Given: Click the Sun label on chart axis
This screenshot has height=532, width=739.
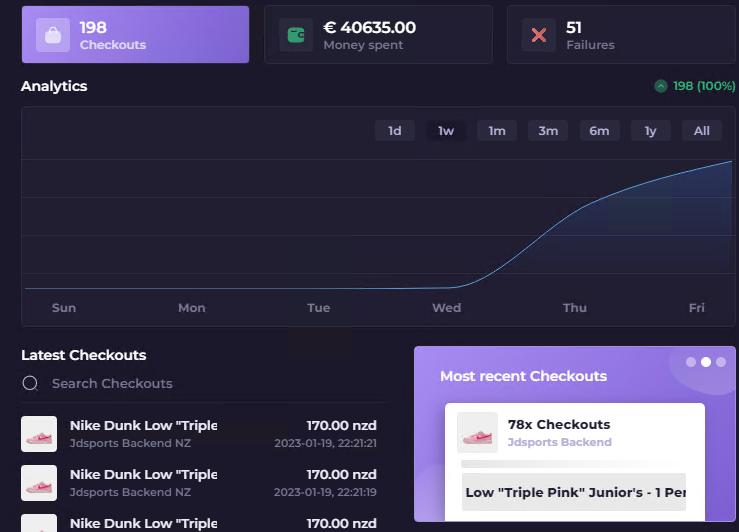Looking at the screenshot, I should click(x=64, y=308).
